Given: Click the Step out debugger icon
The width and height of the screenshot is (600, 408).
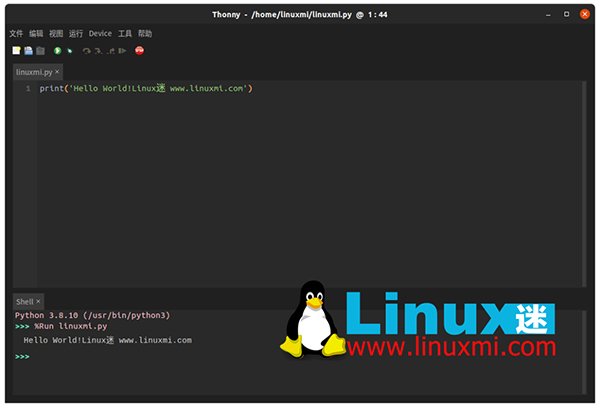Looking at the screenshot, I should 111,51.
